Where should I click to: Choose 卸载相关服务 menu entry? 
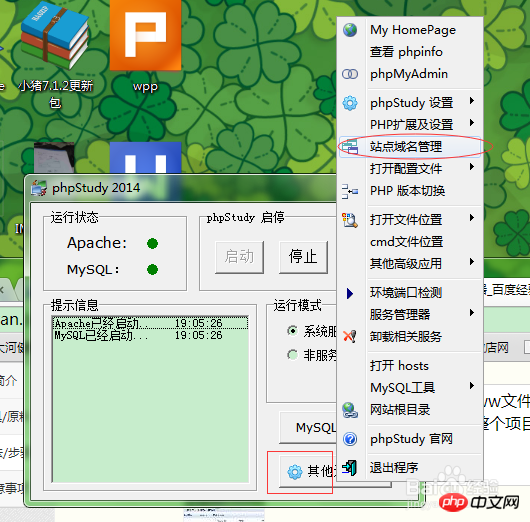point(410,337)
